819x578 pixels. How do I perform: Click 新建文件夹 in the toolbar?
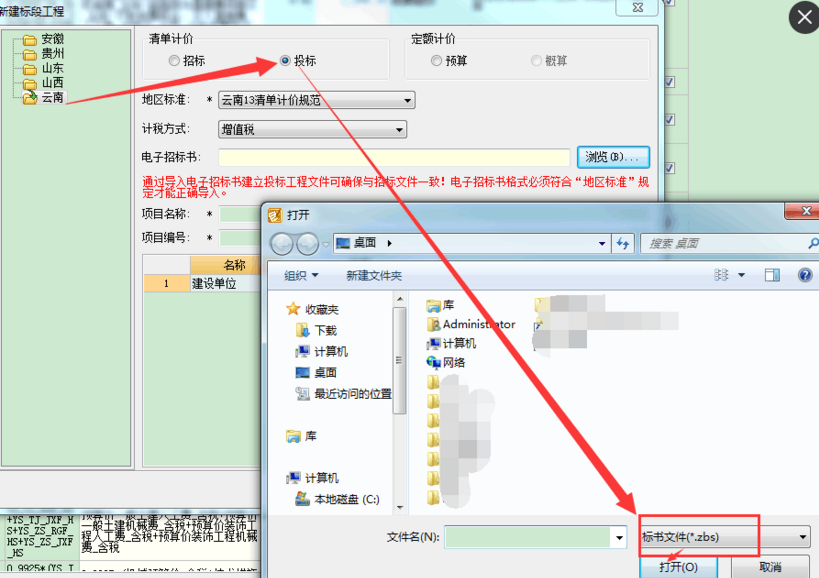374,275
